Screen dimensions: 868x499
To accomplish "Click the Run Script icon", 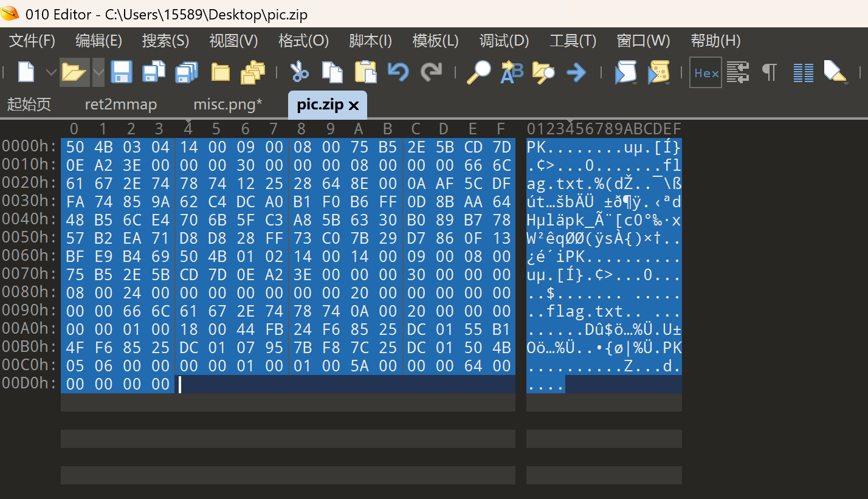I will point(625,72).
